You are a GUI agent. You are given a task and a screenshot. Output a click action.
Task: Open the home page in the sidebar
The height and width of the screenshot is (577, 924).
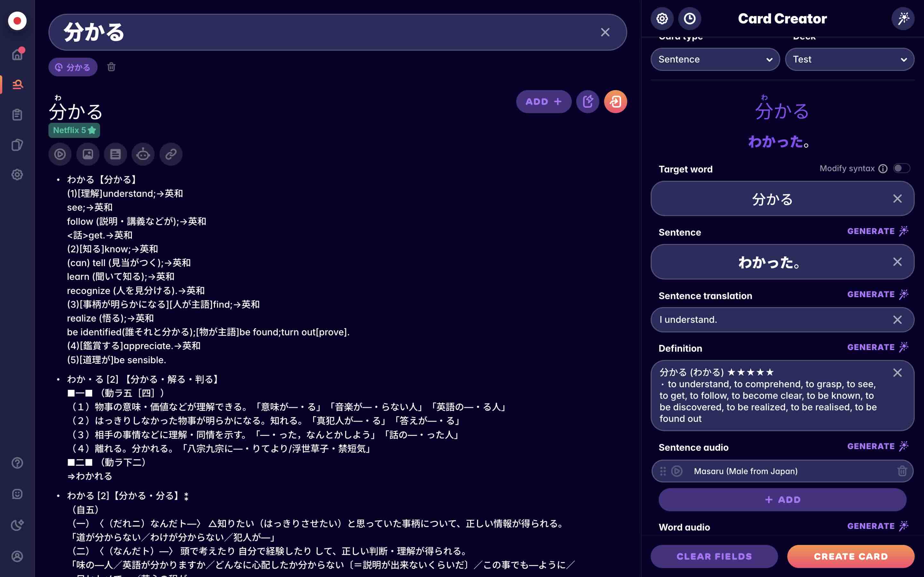(x=17, y=54)
